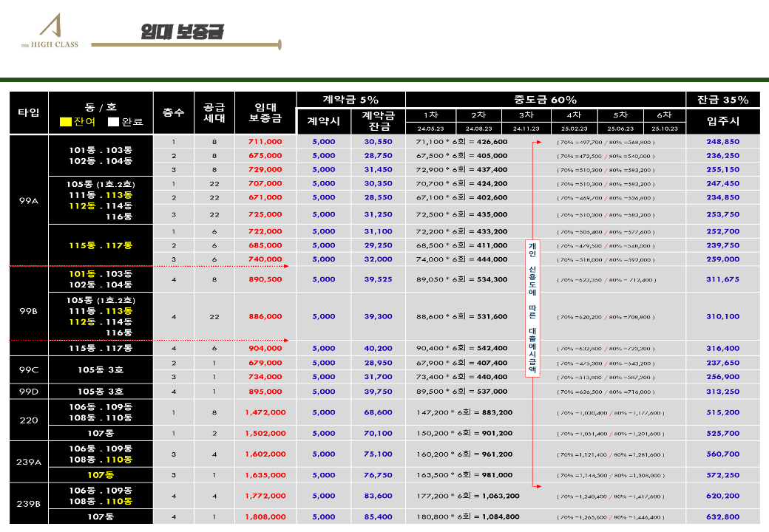
Task: Select the 계약금 5% header cell
Action: (350, 100)
